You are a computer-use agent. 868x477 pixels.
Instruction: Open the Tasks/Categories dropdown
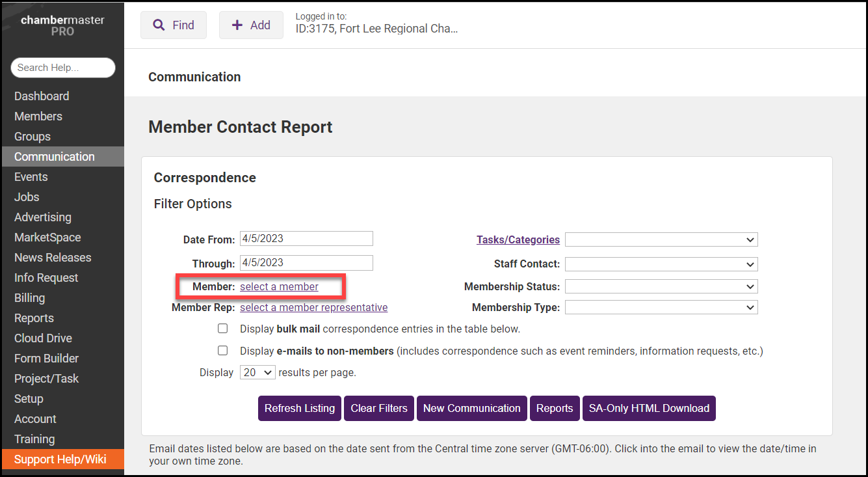click(x=661, y=239)
